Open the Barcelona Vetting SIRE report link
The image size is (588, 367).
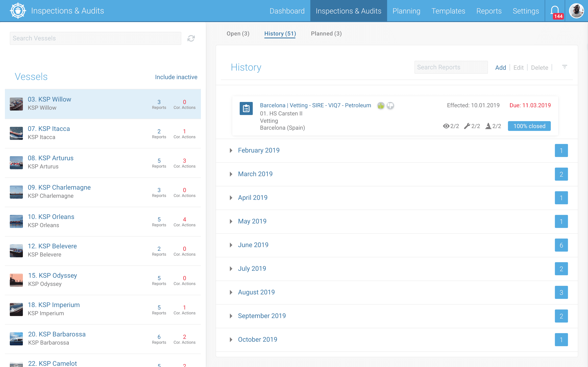(315, 105)
